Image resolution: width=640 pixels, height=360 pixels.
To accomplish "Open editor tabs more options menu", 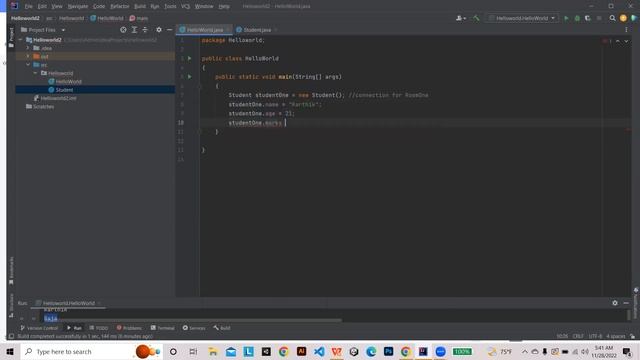I will click(x=626, y=30).
